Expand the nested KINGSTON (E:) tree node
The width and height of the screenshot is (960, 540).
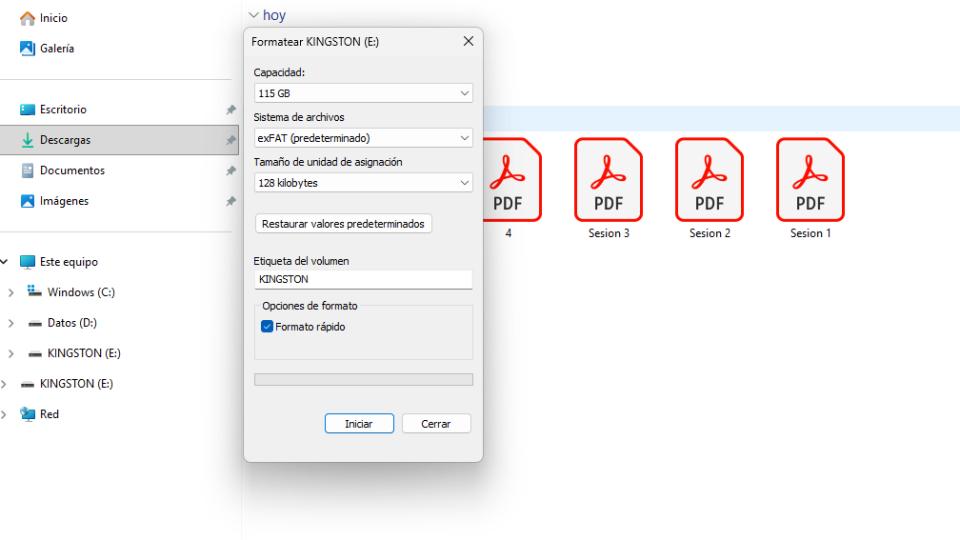pos(11,354)
